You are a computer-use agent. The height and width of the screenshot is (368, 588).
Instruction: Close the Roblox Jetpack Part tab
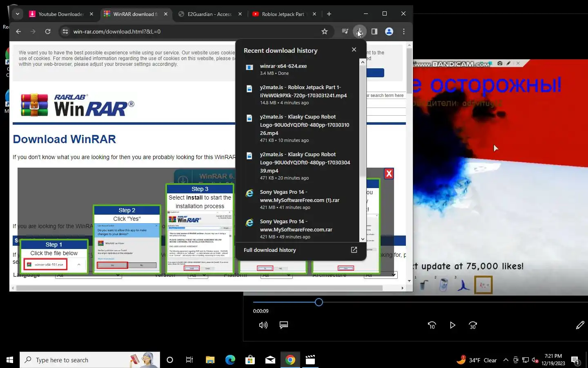[x=314, y=14]
